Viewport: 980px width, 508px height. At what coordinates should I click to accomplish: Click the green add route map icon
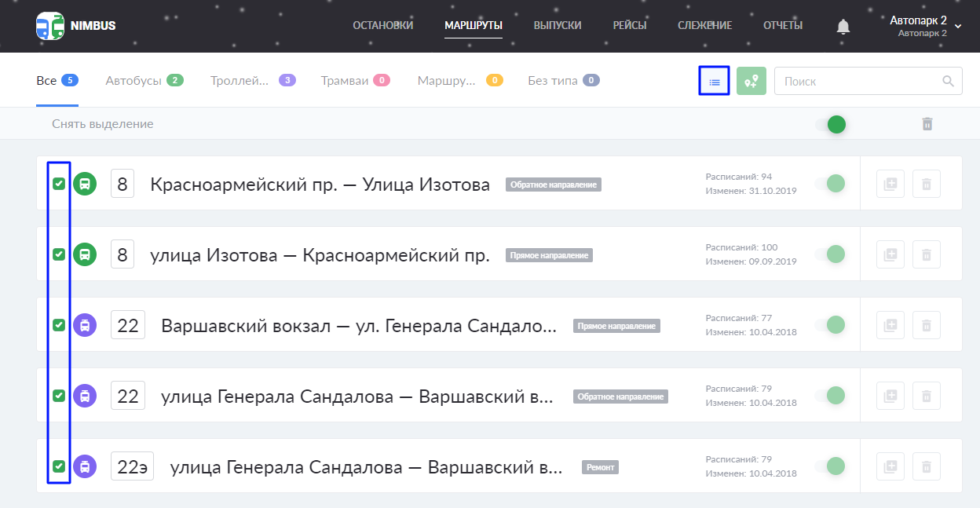(x=751, y=81)
